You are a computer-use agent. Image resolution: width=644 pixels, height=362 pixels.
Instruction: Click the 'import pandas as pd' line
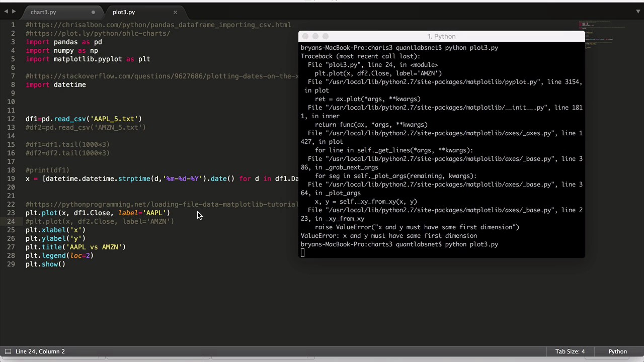point(64,42)
